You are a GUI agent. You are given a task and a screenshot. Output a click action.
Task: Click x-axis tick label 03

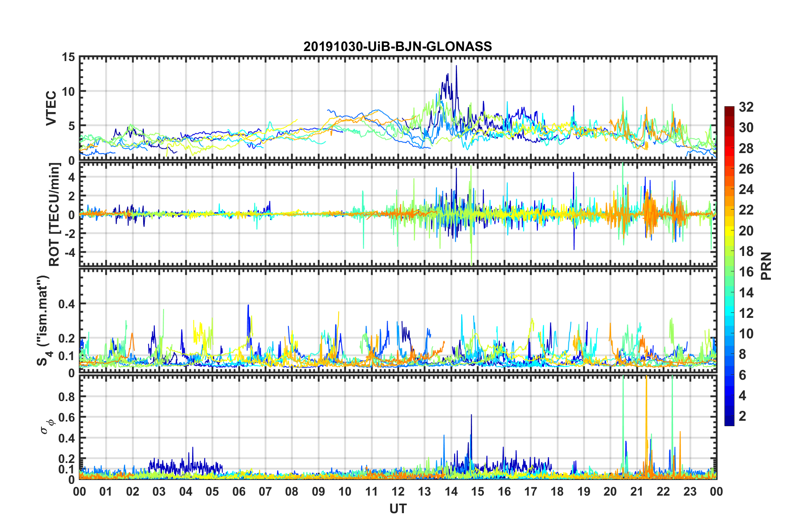[159, 492]
